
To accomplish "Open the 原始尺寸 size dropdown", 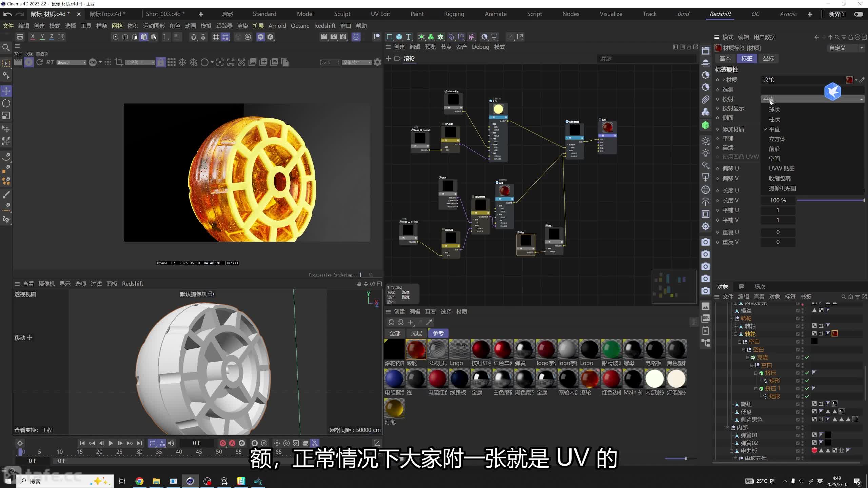I will (x=357, y=62).
